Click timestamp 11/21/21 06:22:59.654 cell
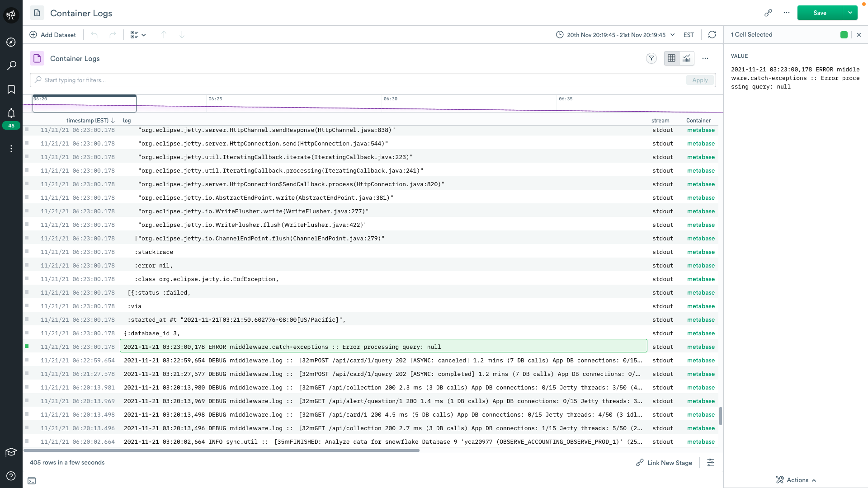Viewport: 868px width, 488px height. click(x=78, y=360)
